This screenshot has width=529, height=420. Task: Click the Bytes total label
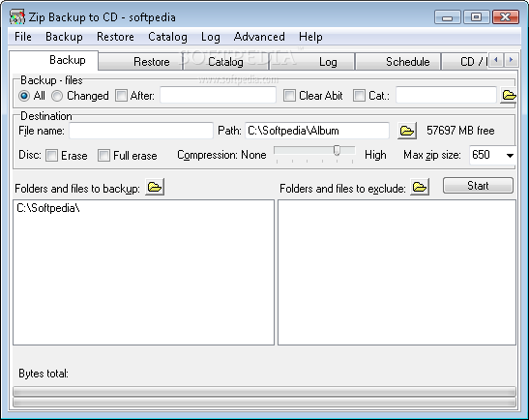[44, 374]
